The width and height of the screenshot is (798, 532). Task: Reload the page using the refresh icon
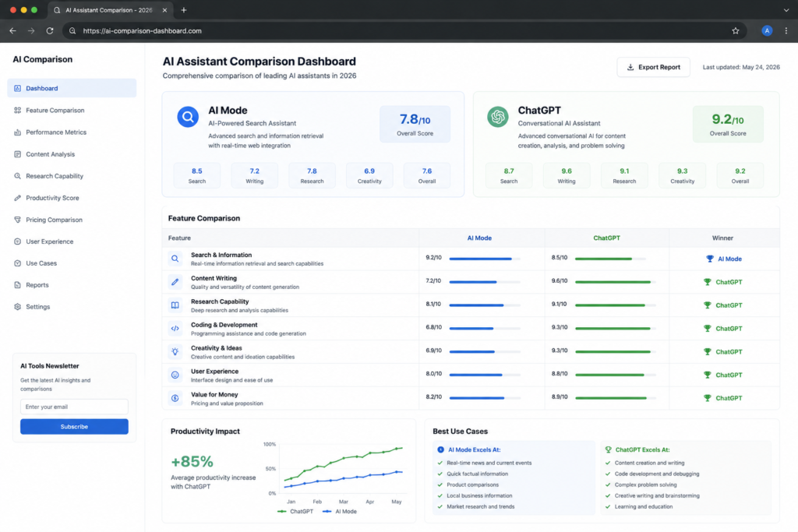(x=50, y=31)
